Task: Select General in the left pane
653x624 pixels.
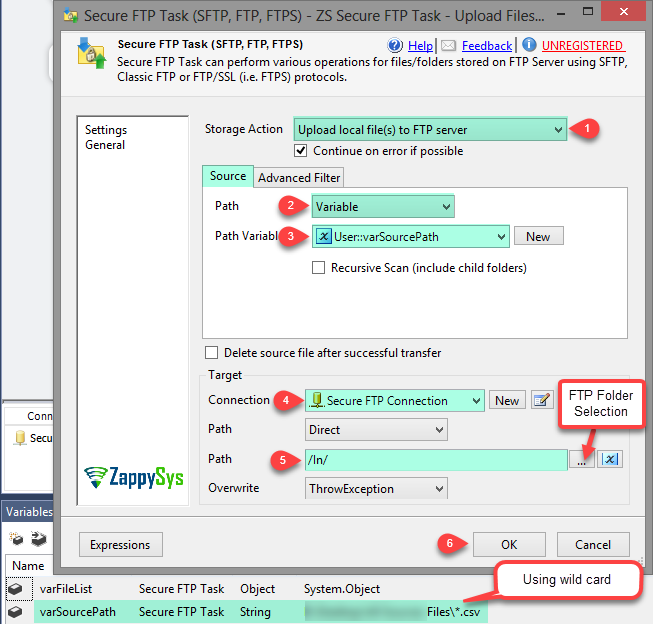Action: tap(105, 145)
